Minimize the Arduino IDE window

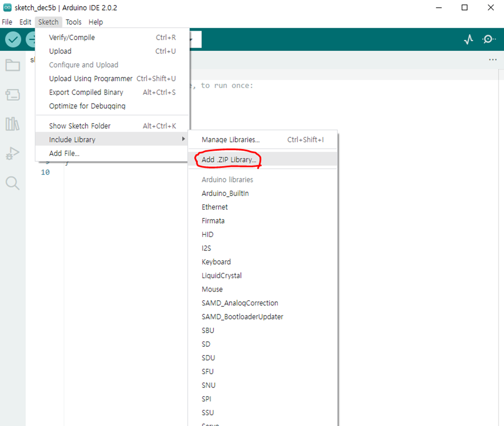(x=439, y=8)
